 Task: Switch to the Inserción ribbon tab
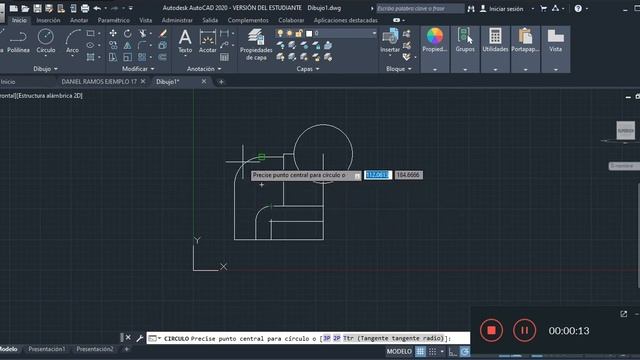tap(48, 20)
